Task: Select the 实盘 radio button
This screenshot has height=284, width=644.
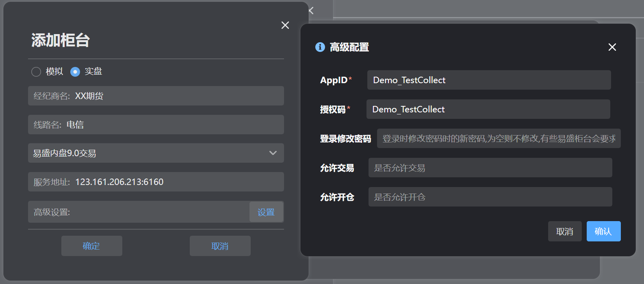Action: tap(75, 72)
